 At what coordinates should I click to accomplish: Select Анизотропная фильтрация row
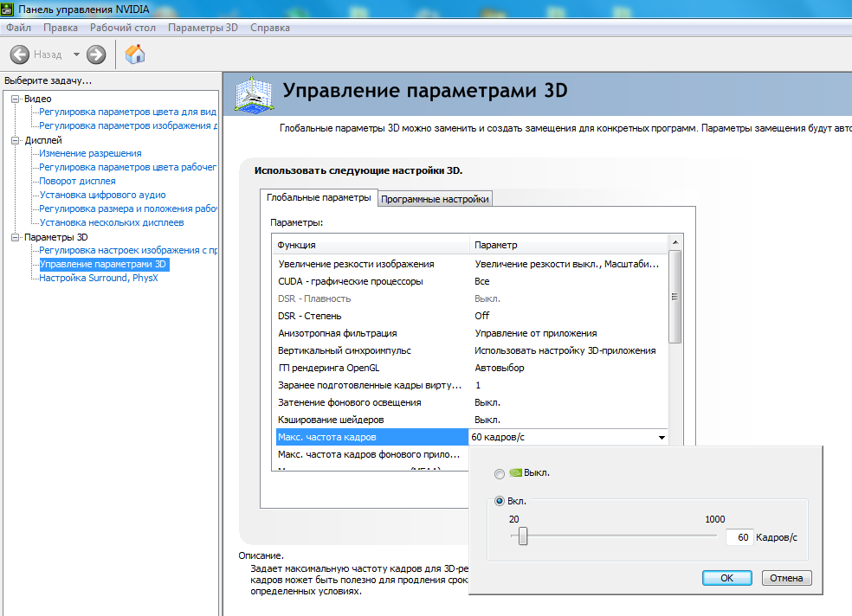click(x=471, y=333)
